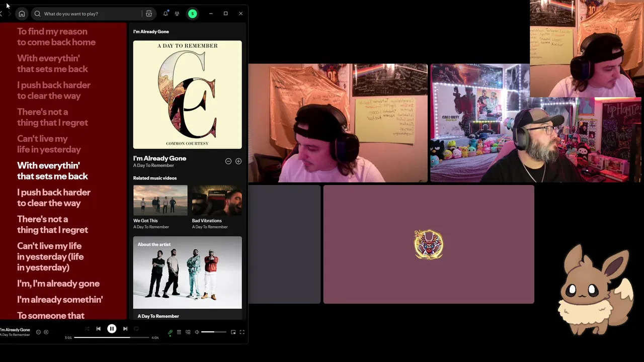Viewport: 644px width, 362px height.
Task: Open the About the artist card
Action: tap(187, 278)
